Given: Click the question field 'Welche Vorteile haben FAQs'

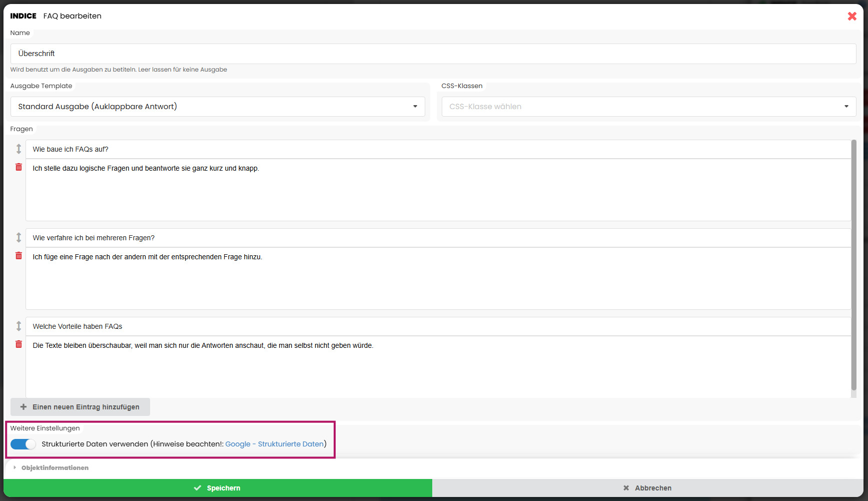Looking at the screenshot, I should 438,326.
